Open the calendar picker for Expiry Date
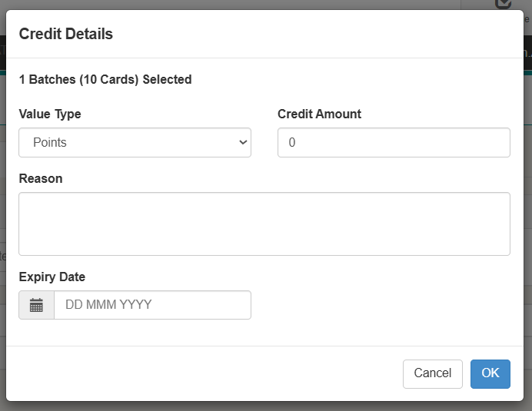 (x=36, y=305)
